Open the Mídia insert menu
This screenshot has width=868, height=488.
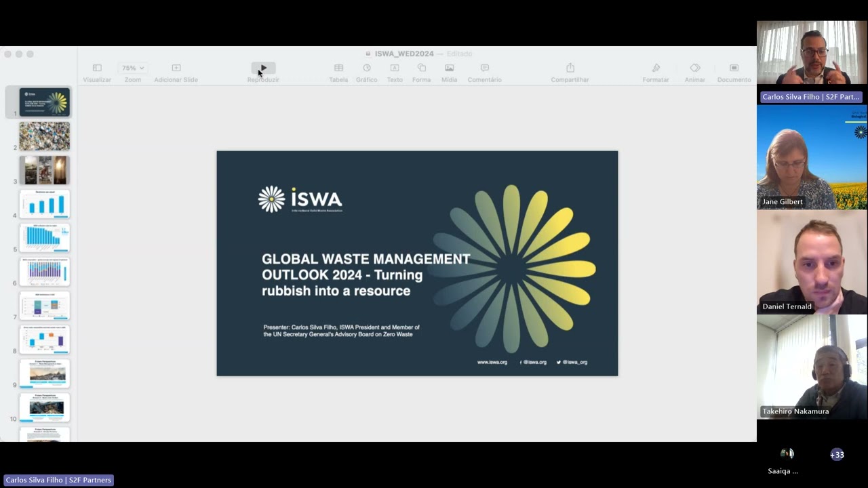(449, 68)
